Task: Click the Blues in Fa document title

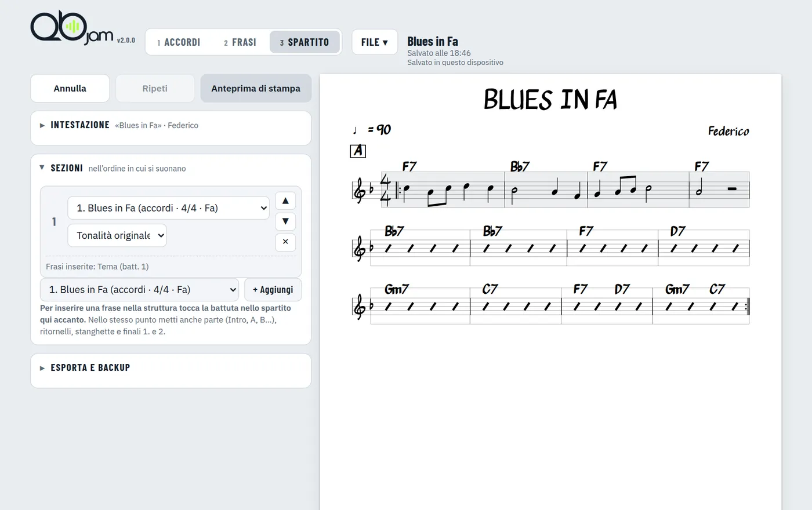Action: coord(433,41)
